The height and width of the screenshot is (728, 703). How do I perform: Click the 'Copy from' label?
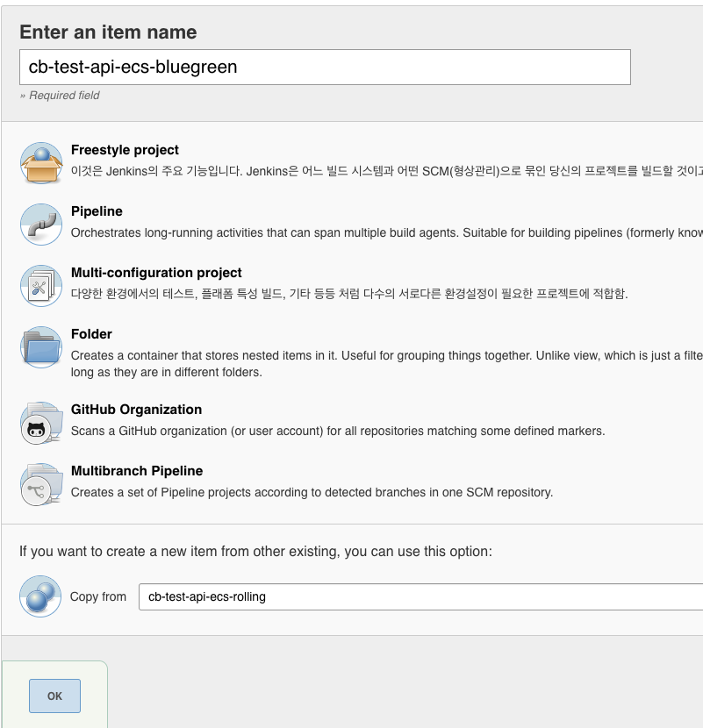click(98, 596)
